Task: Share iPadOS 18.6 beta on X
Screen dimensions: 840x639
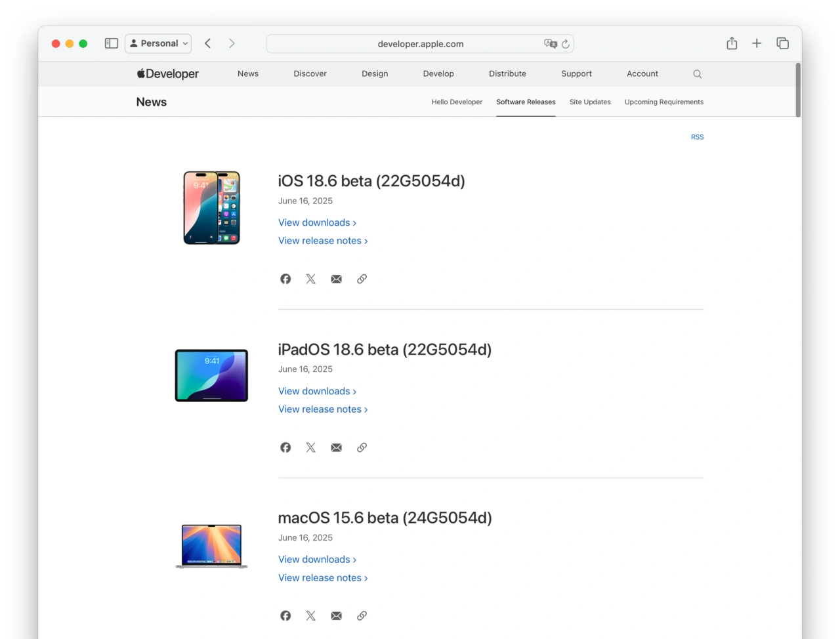Action: point(310,447)
